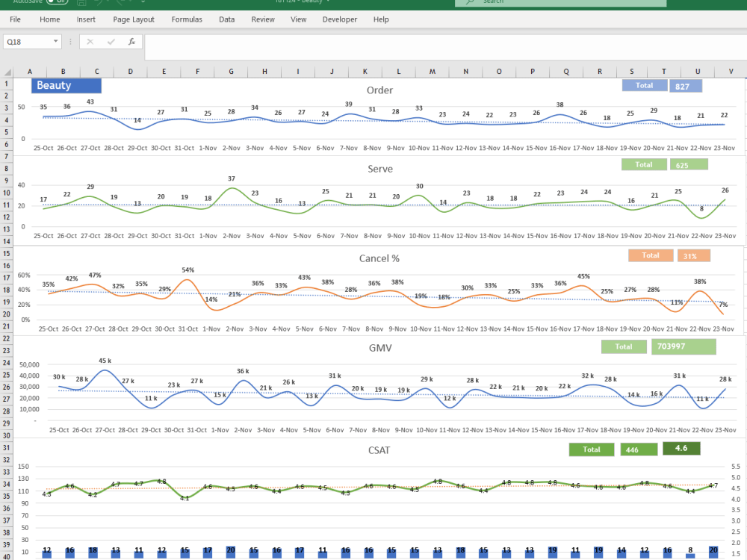Screen dimensions: 747x560
Task: Open the Review ribbon tab
Action: coord(262,19)
